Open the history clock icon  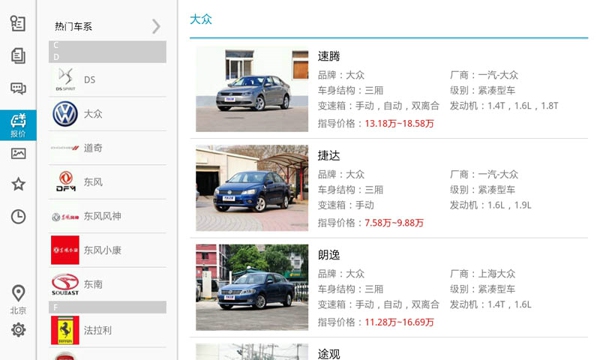(x=18, y=217)
